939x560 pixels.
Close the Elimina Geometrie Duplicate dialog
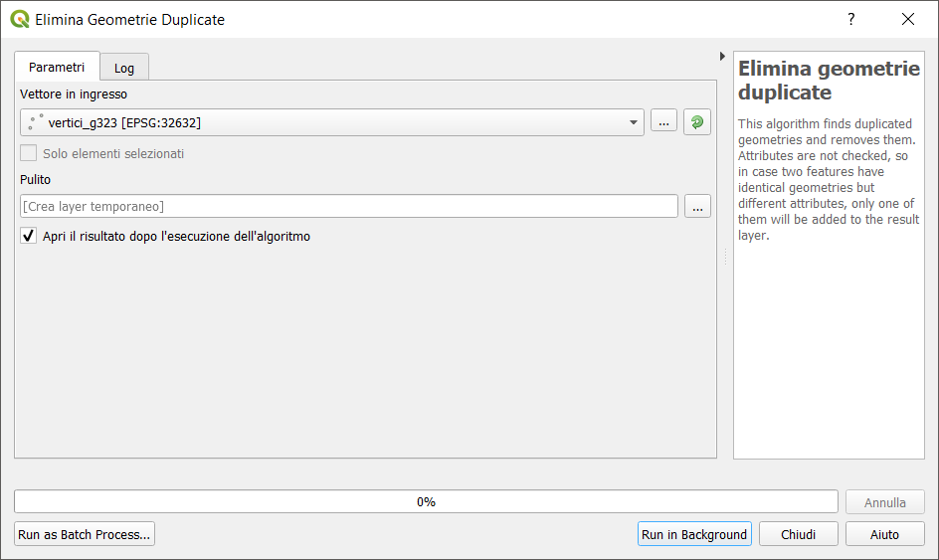[908, 19]
